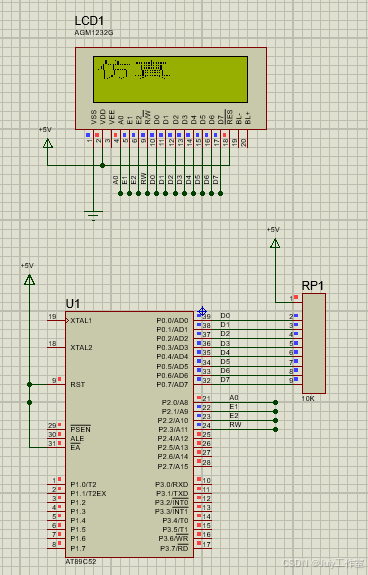Screen dimensions: 368x575
Task: Click the P3.7/RD pin label
Action: tap(174, 548)
